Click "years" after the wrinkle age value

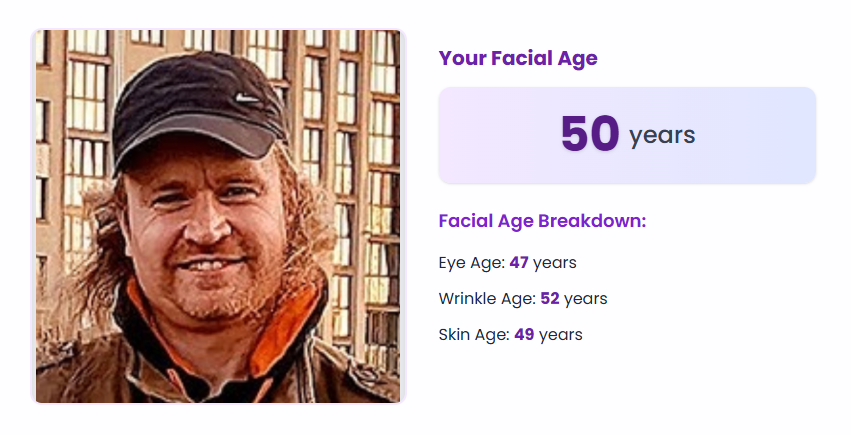(x=586, y=299)
